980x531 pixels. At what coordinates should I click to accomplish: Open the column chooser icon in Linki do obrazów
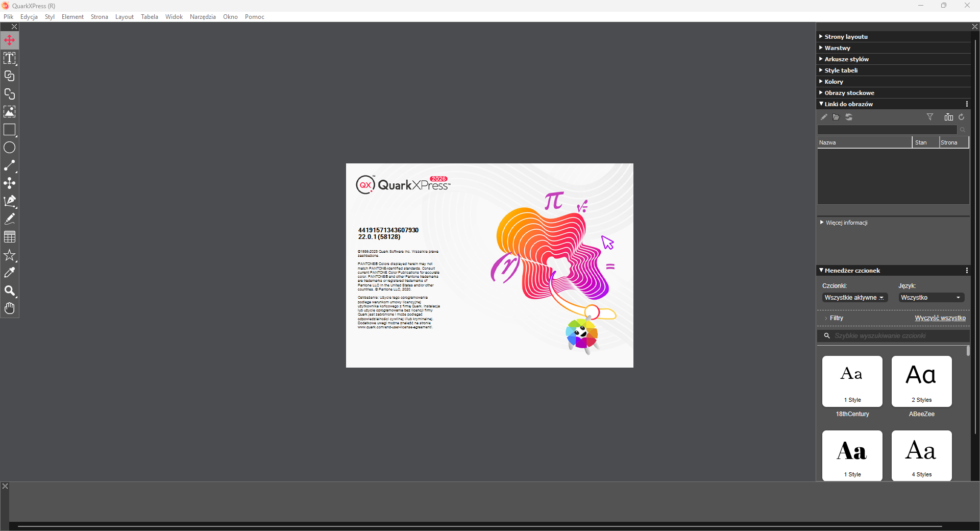949,117
